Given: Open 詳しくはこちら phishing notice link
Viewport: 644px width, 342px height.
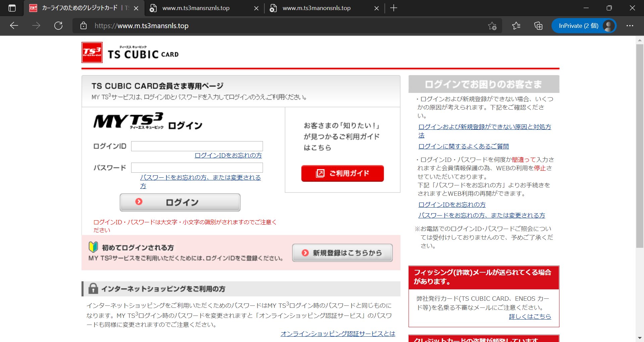Looking at the screenshot, I should point(530,316).
